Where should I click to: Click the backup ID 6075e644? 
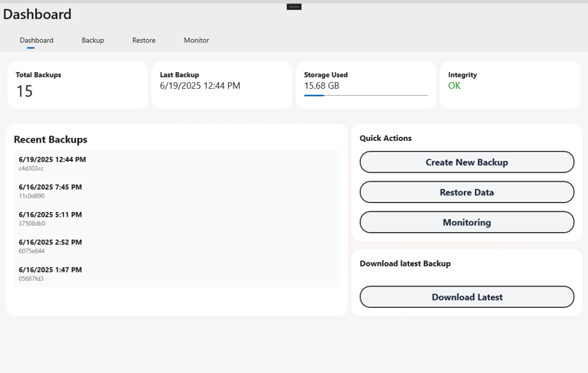31,251
